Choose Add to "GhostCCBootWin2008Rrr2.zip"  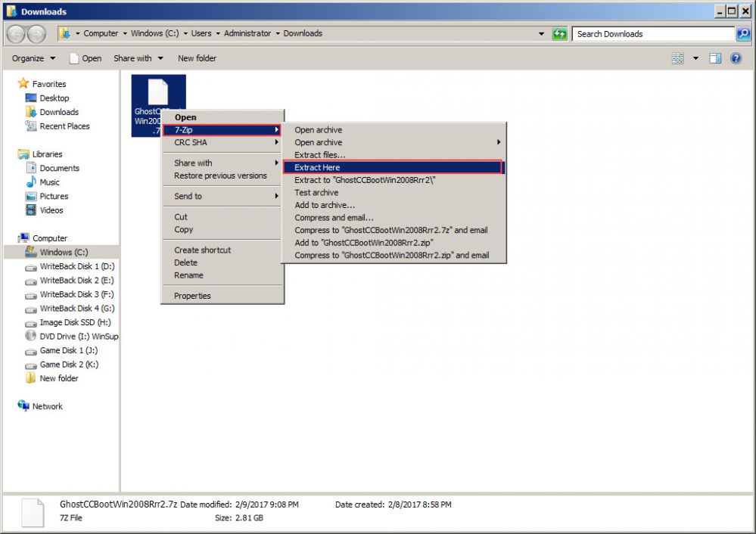click(x=394, y=243)
